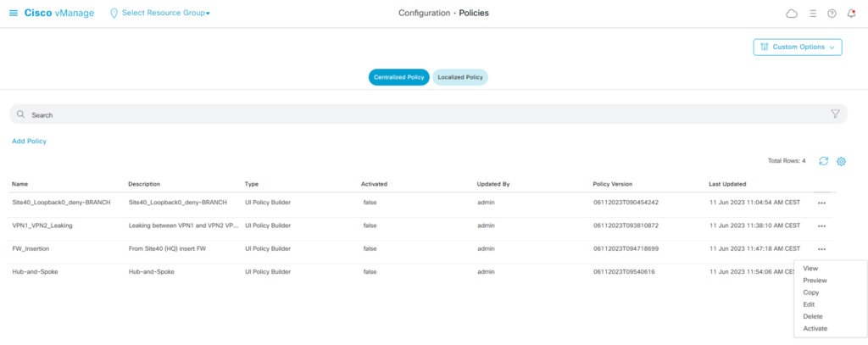Switch to Centralized Policy tab
The image size is (868, 345).
click(398, 77)
